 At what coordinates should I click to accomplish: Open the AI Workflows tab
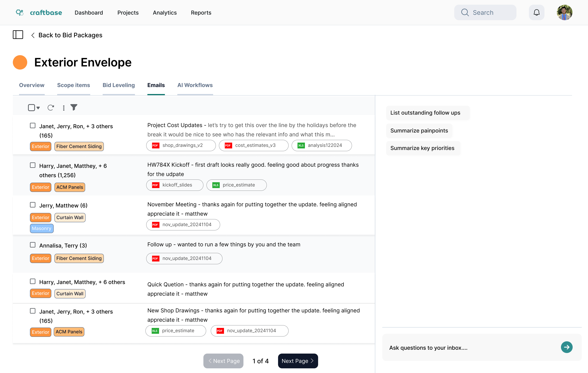[x=195, y=85]
